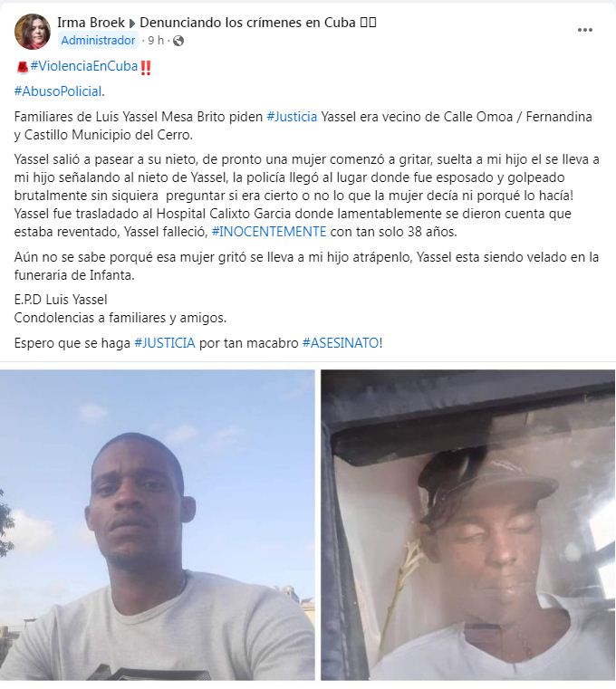Click the flag emoji after group name
The height and width of the screenshot is (689, 616).
(368, 23)
